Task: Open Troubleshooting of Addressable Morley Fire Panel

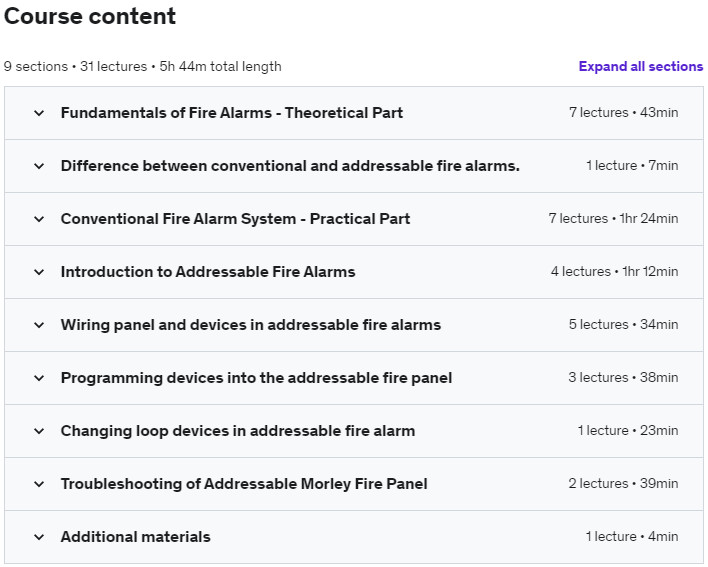Action: pyautogui.click(x=244, y=484)
